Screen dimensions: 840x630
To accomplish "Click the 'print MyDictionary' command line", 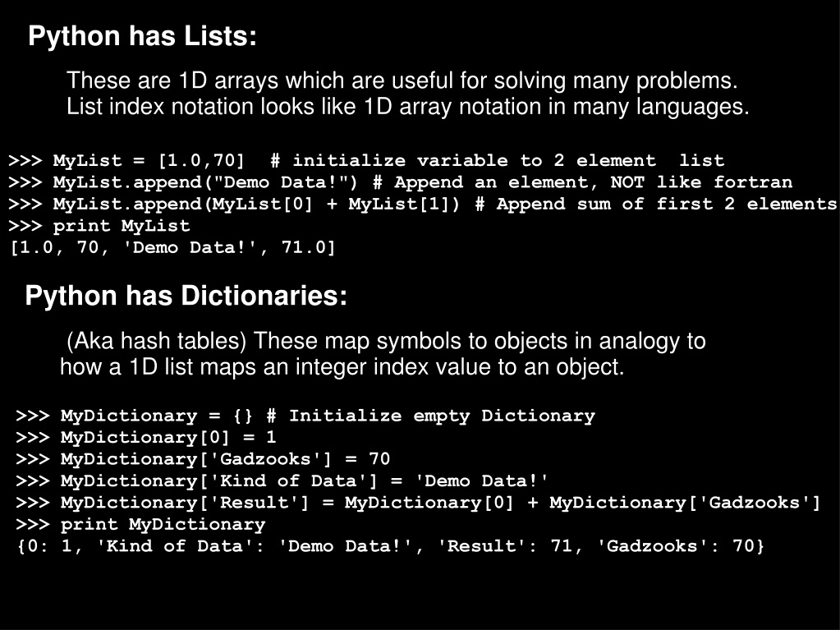I will 140,524.
